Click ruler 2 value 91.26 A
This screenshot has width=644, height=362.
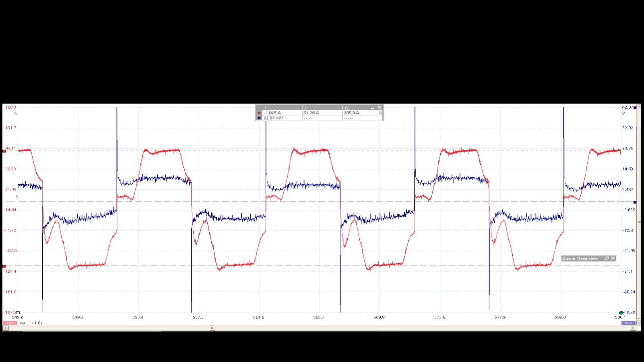pyautogui.click(x=312, y=113)
